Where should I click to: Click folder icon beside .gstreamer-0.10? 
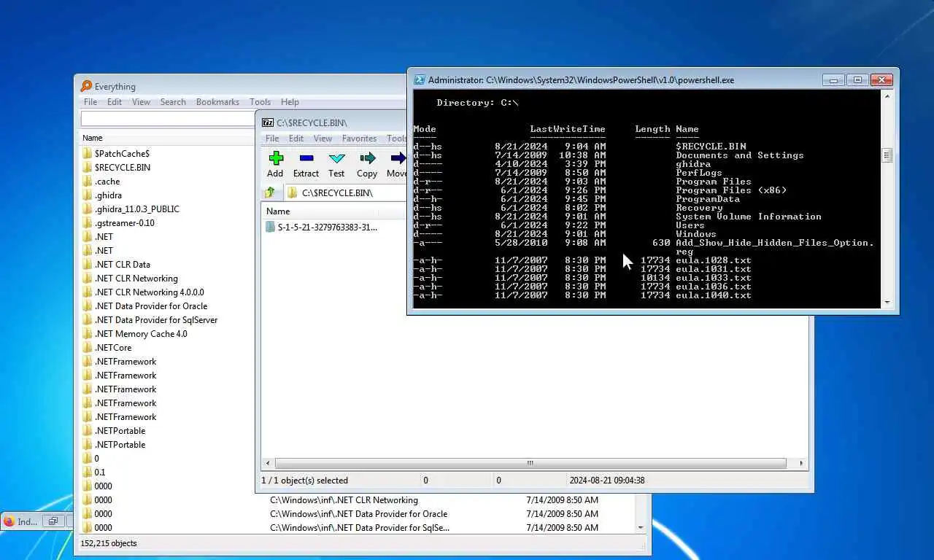[87, 222]
